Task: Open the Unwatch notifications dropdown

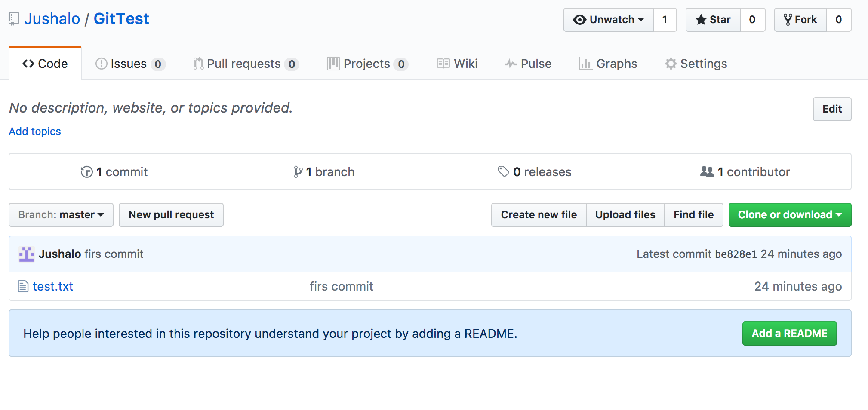Action: point(609,20)
